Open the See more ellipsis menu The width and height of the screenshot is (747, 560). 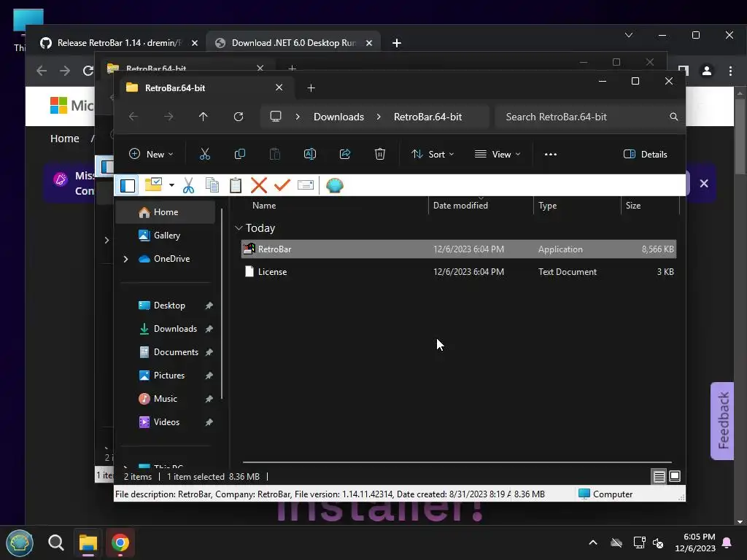tap(551, 155)
